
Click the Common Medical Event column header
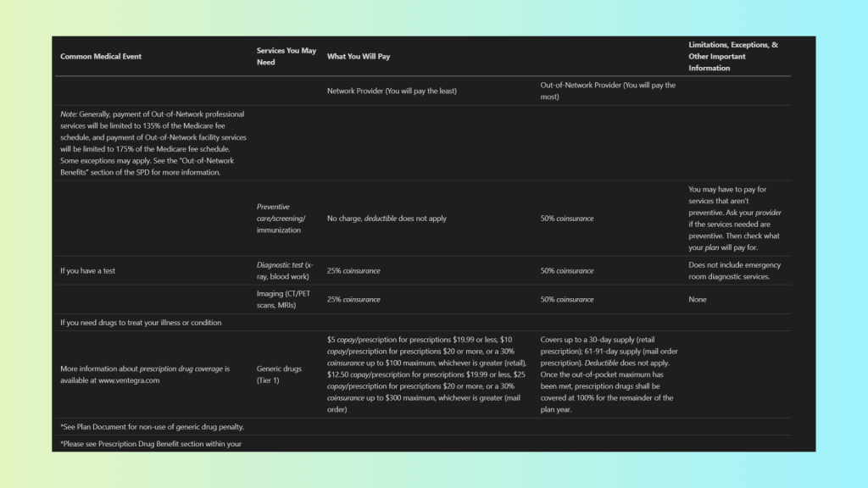(x=101, y=57)
